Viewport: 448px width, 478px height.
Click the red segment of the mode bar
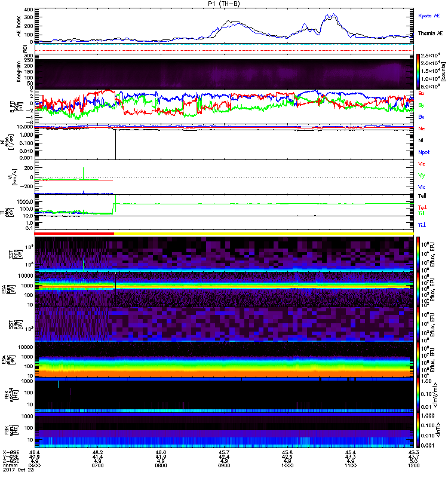[x=74, y=234]
